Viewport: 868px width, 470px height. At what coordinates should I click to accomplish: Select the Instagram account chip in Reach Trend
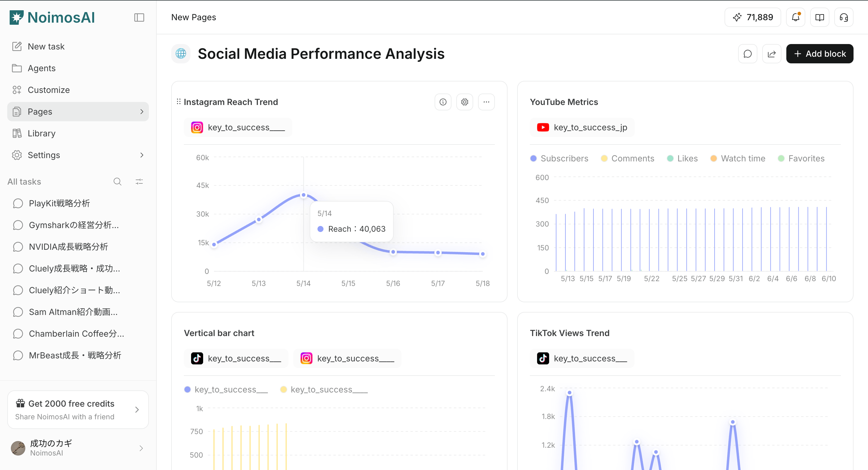(x=238, y=127)
